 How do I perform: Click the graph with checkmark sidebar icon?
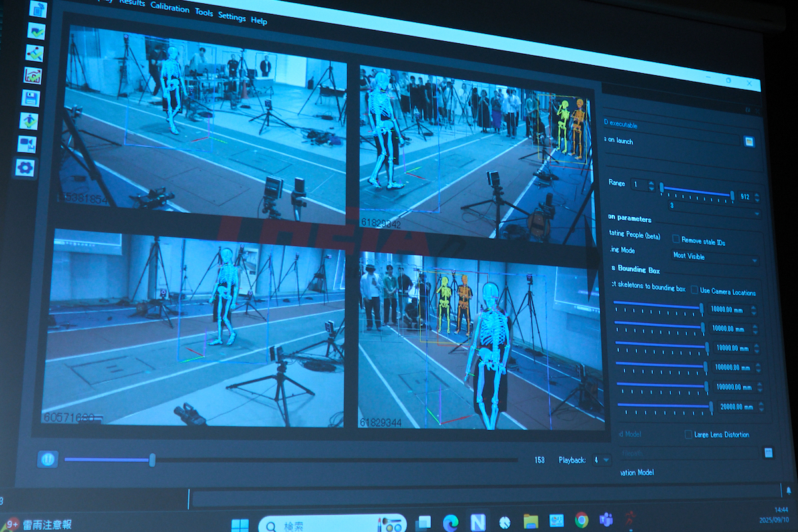coord(33,75)
